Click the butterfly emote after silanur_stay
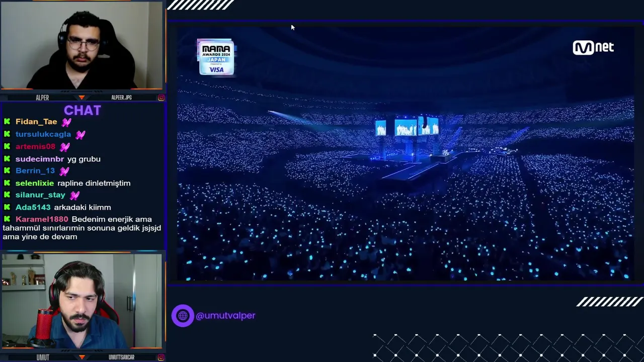The image size is (644, 362). 74,195
